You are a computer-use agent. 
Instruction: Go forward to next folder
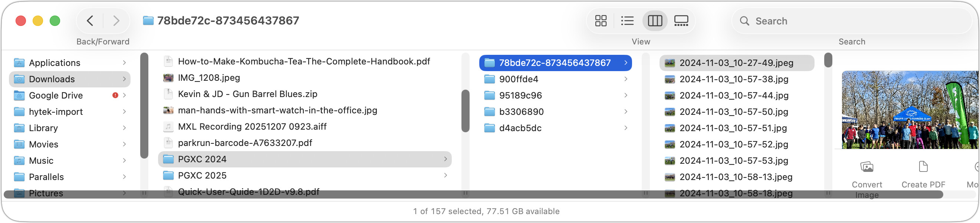click(x=116, y=21)
